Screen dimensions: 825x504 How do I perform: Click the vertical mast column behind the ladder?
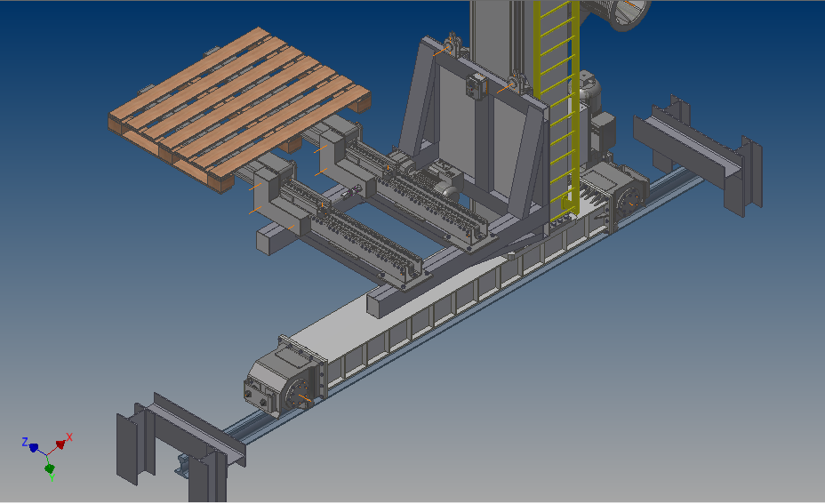click(500, 36)
